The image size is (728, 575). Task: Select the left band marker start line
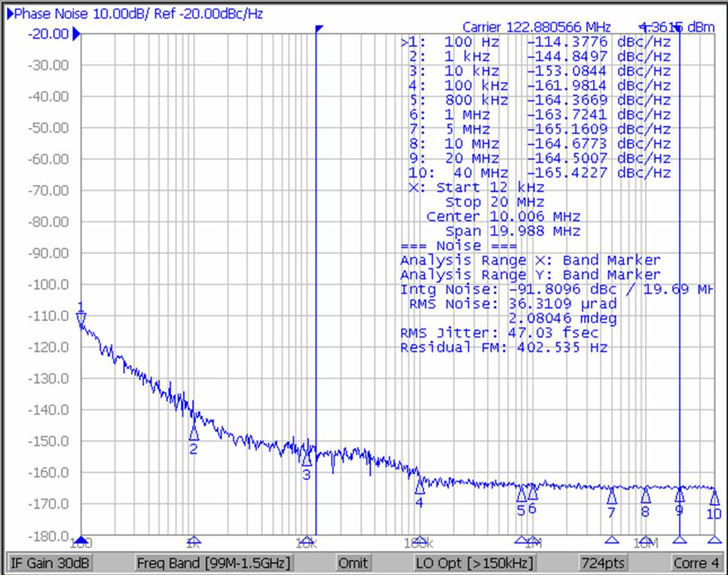click(x=316, y=226)
